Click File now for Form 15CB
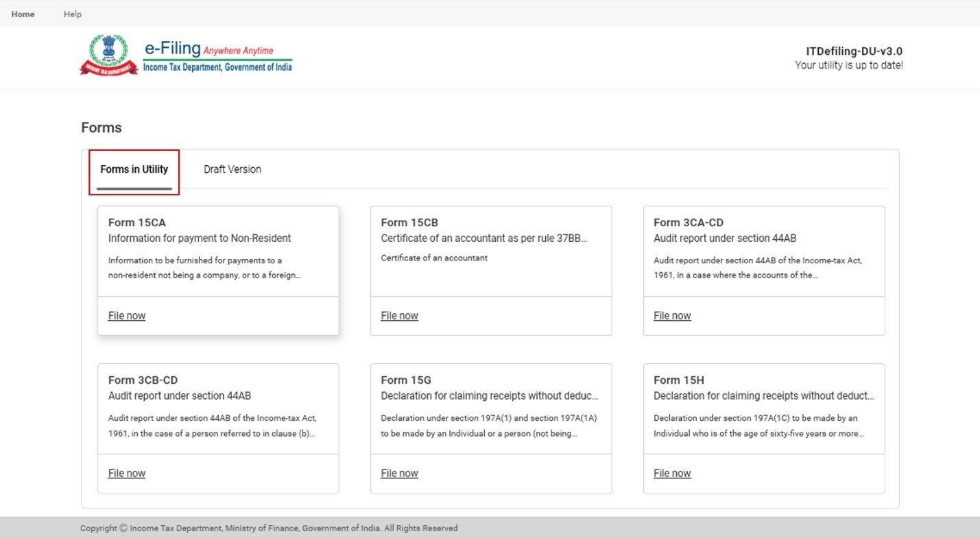 tap(399, 316)
